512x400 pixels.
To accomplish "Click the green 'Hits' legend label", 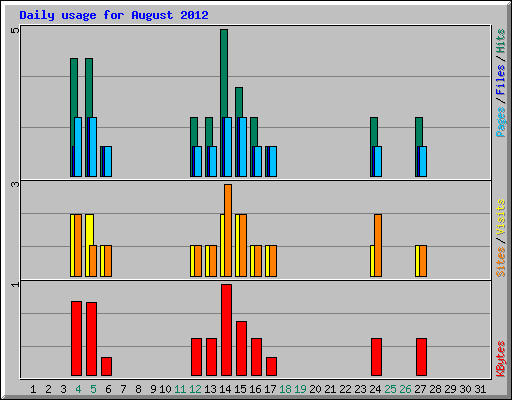I will pyautogui.click(x=501, y=41).
